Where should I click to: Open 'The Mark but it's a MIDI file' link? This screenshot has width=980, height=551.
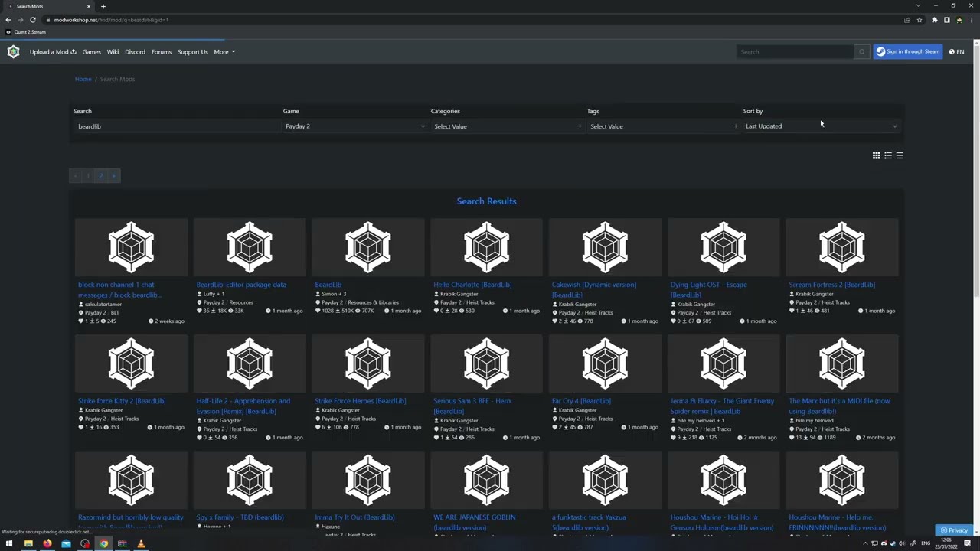coord(839,406)
